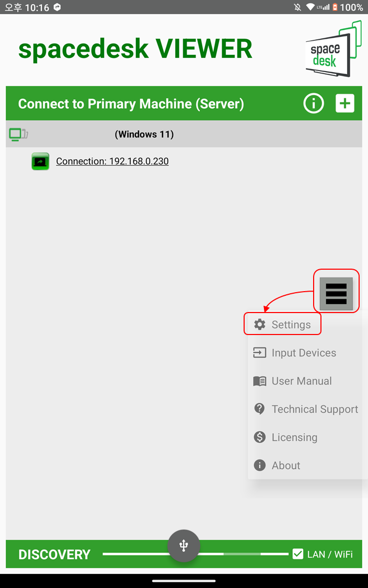Viewport: 368px width, 588px height.
Task: Click the spacedesk VIEWER title
Action: (x=135, y=49)
